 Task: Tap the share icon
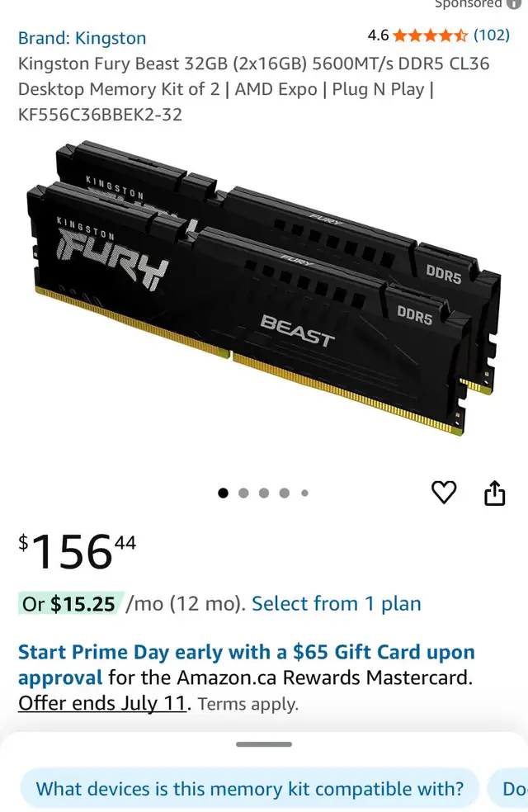(494, 493)
